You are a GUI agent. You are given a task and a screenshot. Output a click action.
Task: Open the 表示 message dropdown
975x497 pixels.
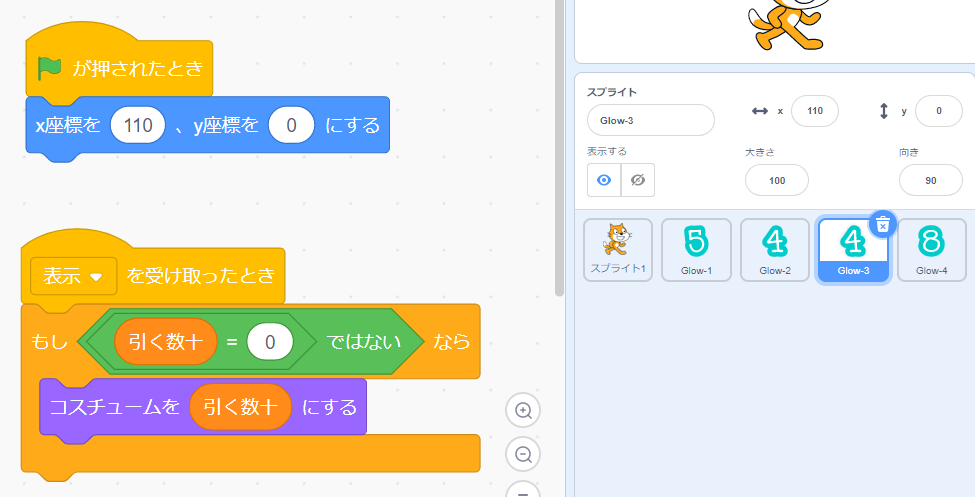pyautogui.click(x=74, y=276)
